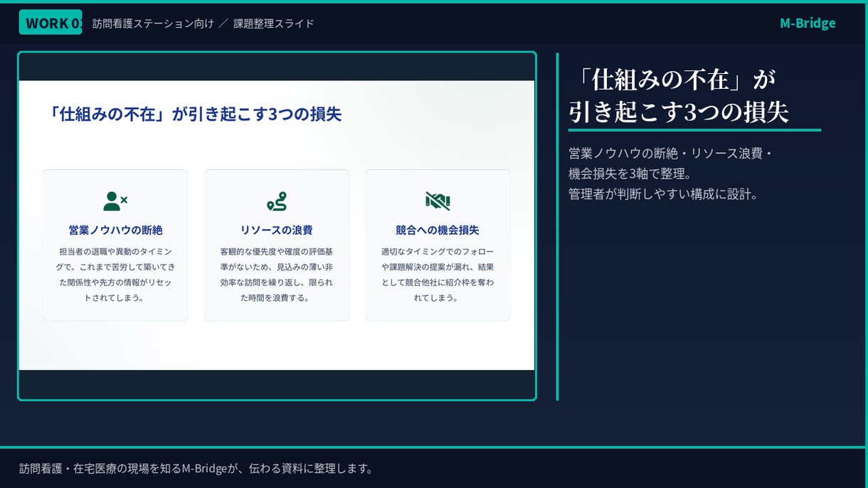The width and height of the screenshot is (868, 488).
Task: Click the line 管理者が判断しやすい構成に設計。
Action: click(x=665, y=193)
